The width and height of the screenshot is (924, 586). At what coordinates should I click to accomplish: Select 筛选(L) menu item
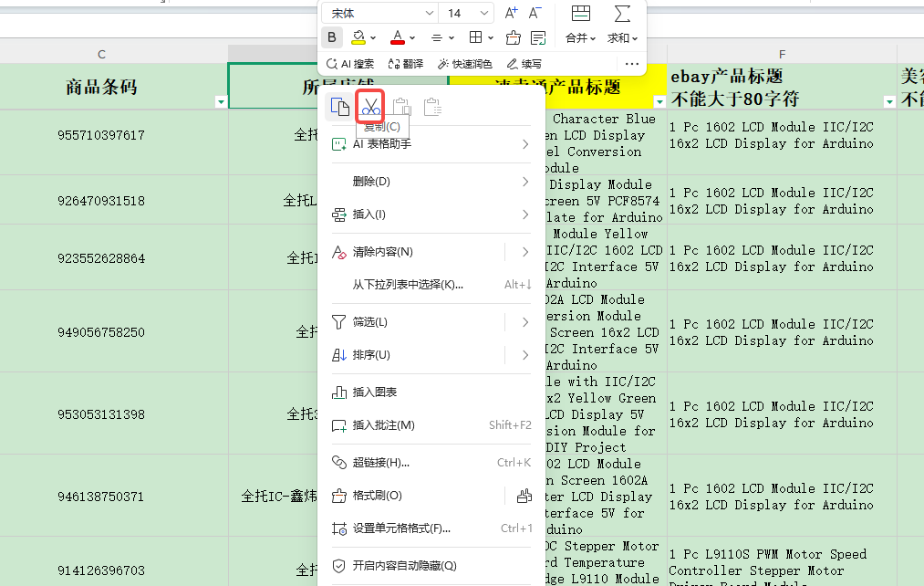413,322
